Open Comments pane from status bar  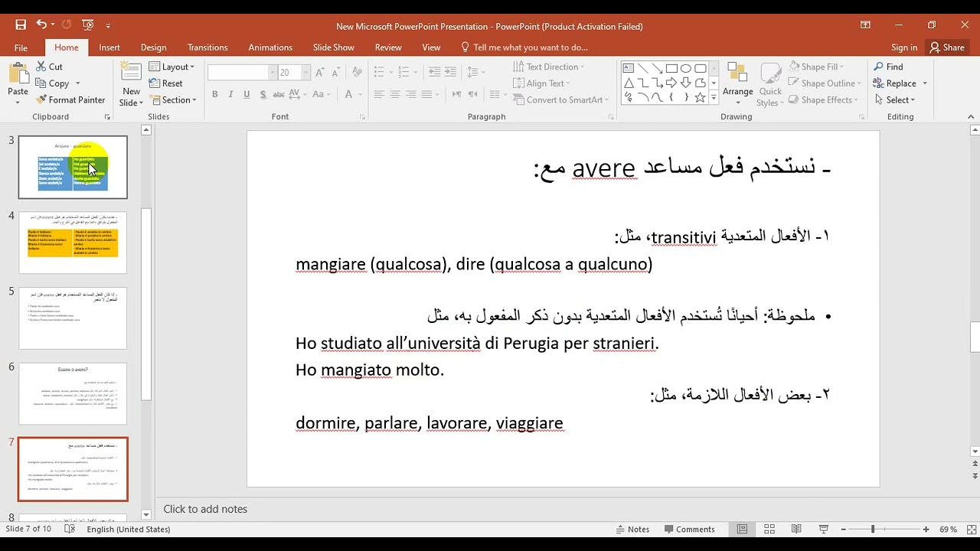pos(690,529)
